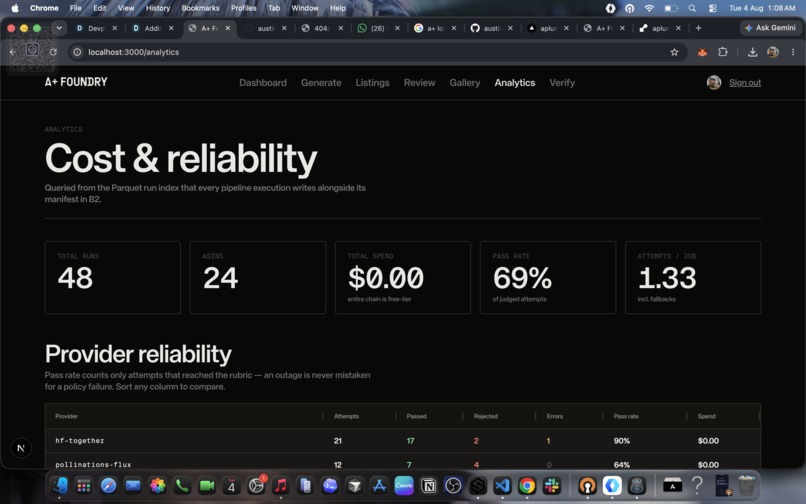Open Notion from the dock
This screenshot has width=806, height=504.
pyautogui.click(x=428, y=485)
